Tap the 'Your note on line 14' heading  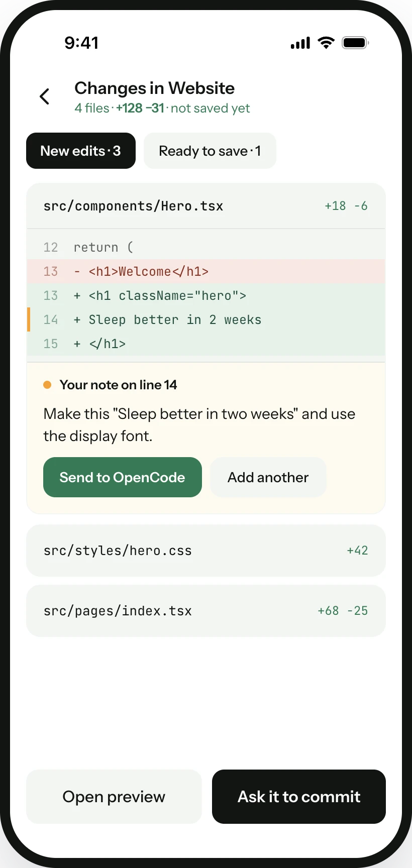tap(118, 385)
